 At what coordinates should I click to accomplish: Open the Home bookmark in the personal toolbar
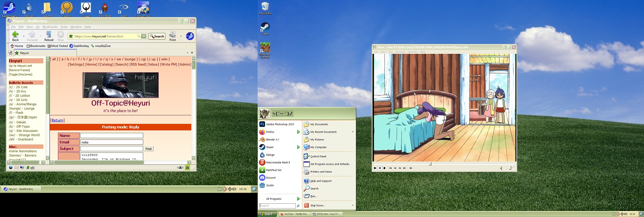pos(17,46)
